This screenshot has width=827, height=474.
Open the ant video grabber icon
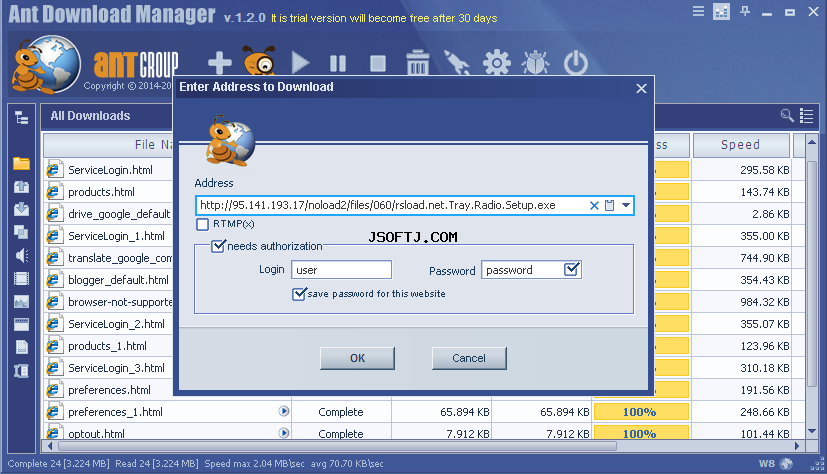259,61
